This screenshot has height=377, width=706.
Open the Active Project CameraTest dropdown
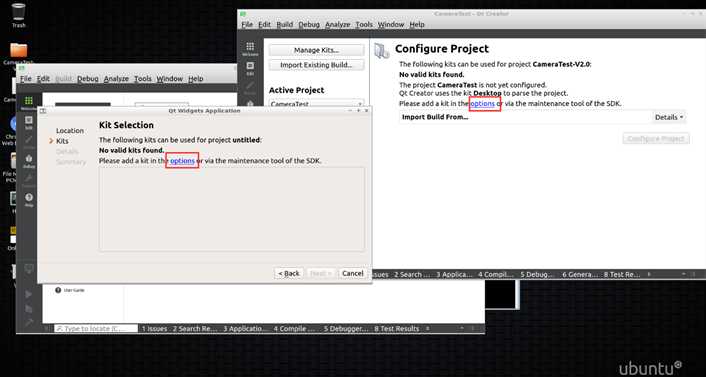pyautogui.click(x=316, y=104)
